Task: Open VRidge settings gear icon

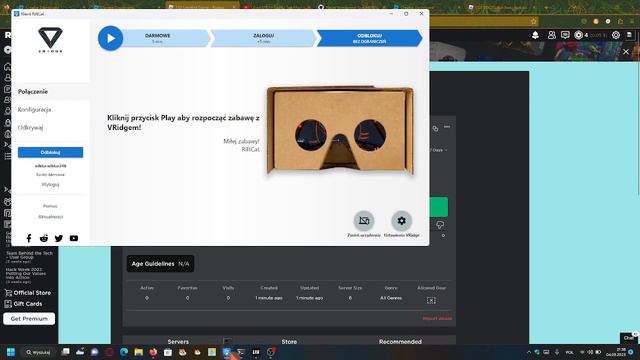Action: 402,221
